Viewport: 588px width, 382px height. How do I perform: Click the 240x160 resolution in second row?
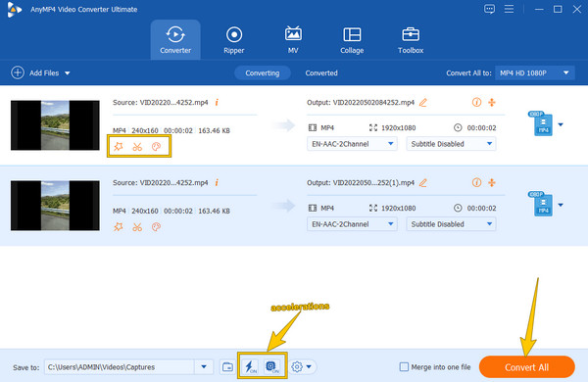pyautogui.click(x=145, y=211)
